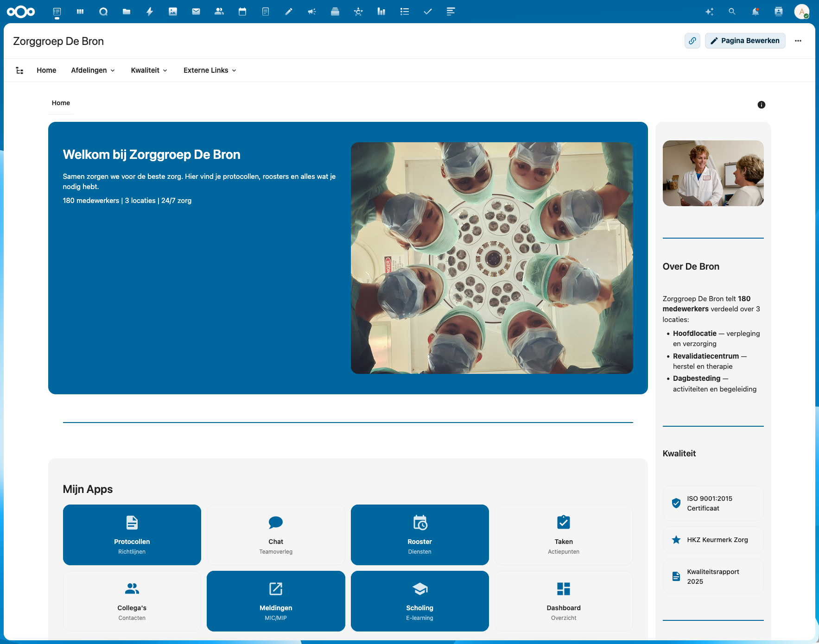
Task: Open the user avatar menu
Action: point(802,12)
